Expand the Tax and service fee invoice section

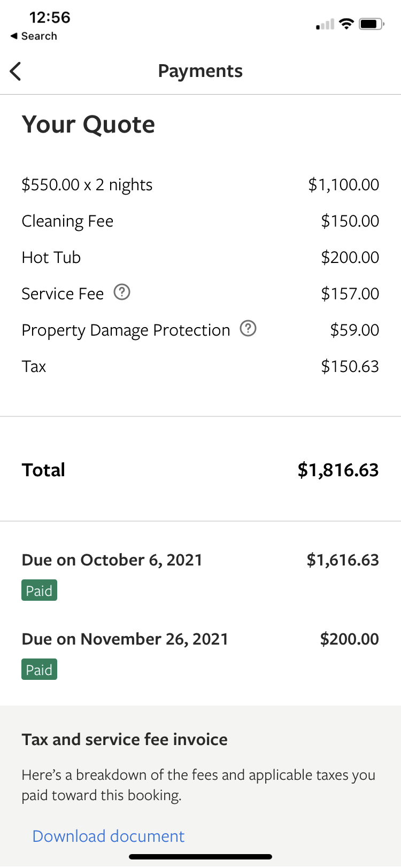coord(124,739)
